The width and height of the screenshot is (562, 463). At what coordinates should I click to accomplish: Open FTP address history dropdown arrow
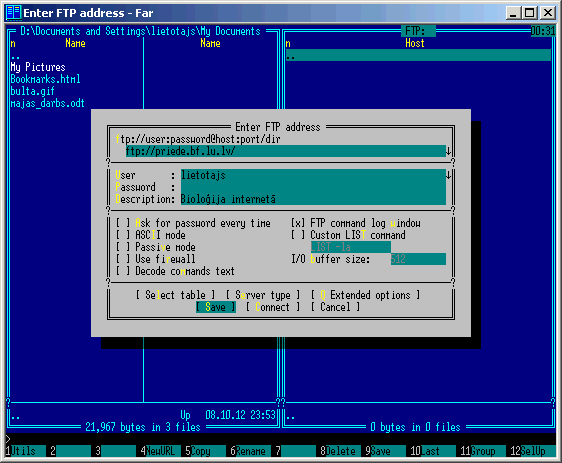(x=448, y=151)
